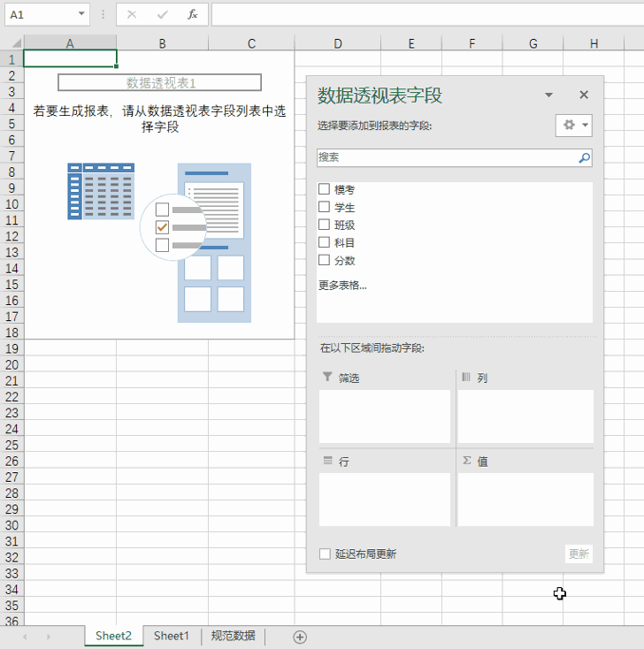Viewport: 644px width, 649px height.
Task: Tick the 班级 field checkbox
Action: [325, 225]
